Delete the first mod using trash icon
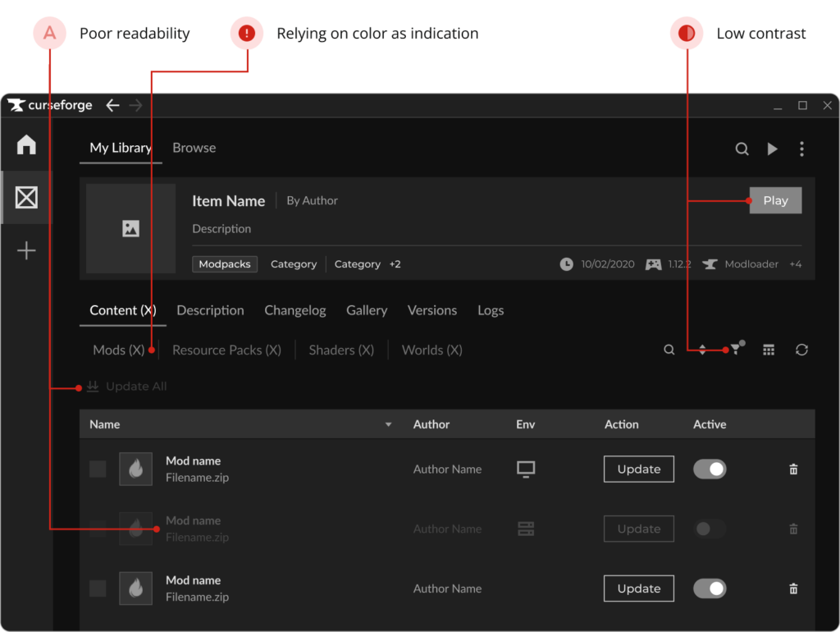Viewport: 840px width, 632px height. pyautogui.click(x=793, y=469)
